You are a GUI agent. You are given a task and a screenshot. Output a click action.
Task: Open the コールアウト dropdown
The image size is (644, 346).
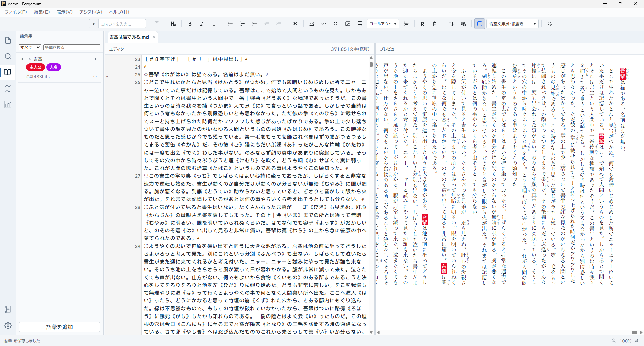pos(383,24)
